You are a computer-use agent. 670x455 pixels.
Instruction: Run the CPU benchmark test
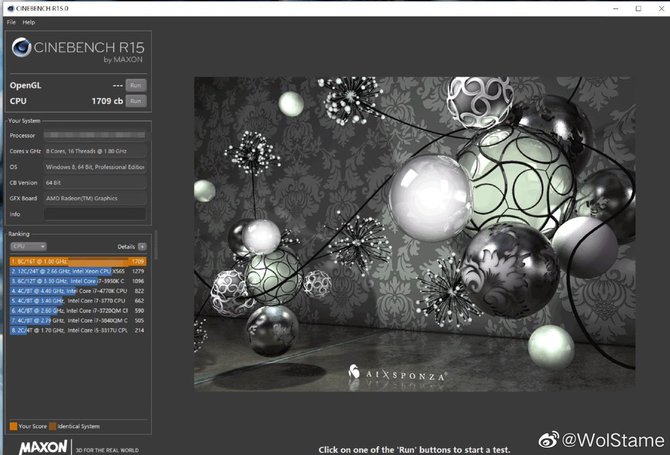136,101
